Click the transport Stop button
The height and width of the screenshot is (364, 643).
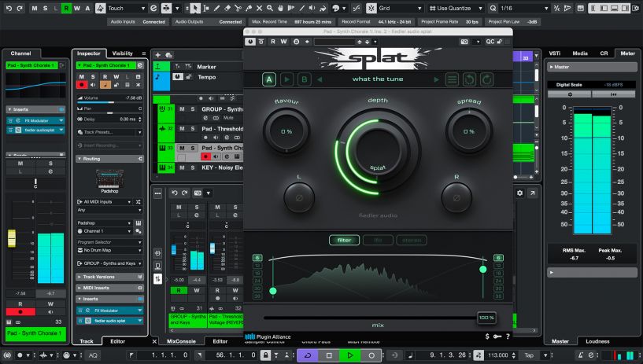point(329,355)
